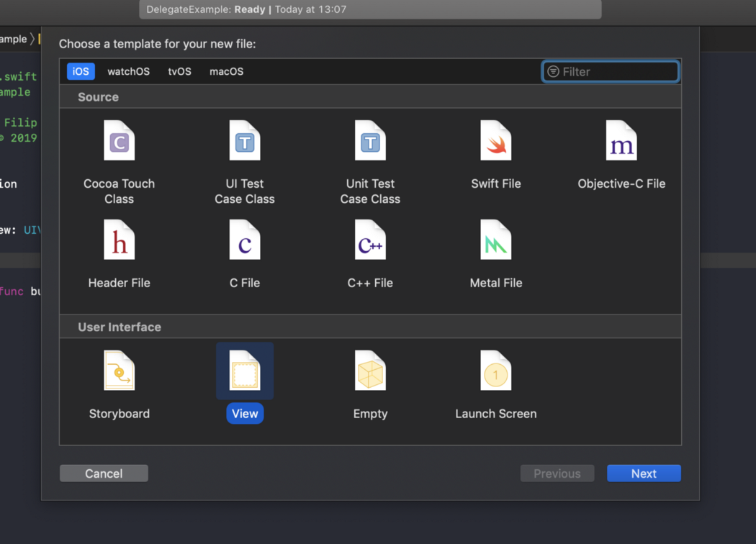
Task: Click the DelegateExample Ready status bar
Action: pyautogui.click(x=370, y=9)
